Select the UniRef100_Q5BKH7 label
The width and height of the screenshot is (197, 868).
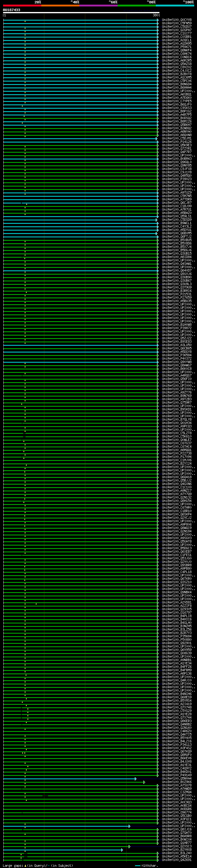click(177, 125)
